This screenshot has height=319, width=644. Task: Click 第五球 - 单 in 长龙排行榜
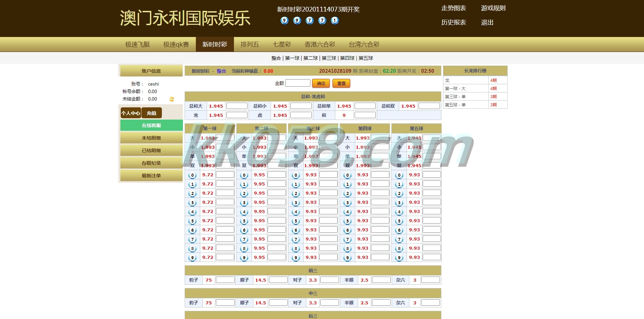point(455,105)
